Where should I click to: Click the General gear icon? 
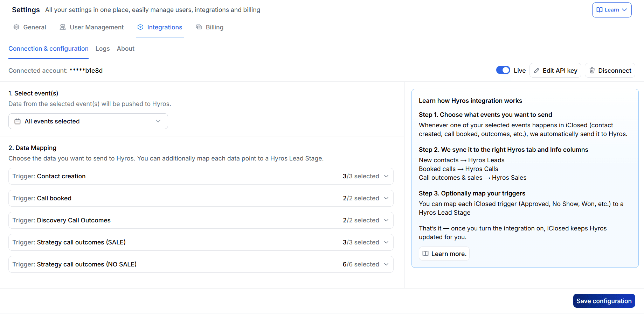[x=16, y=27]
